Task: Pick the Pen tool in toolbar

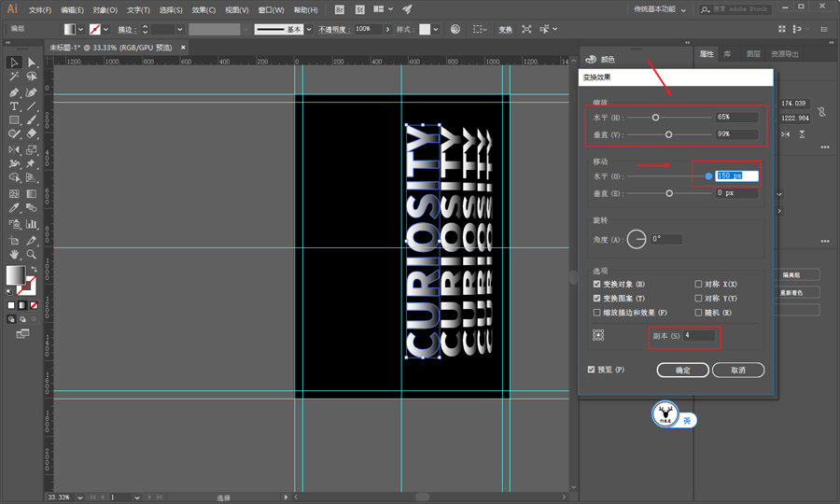Action: (15, 92)
